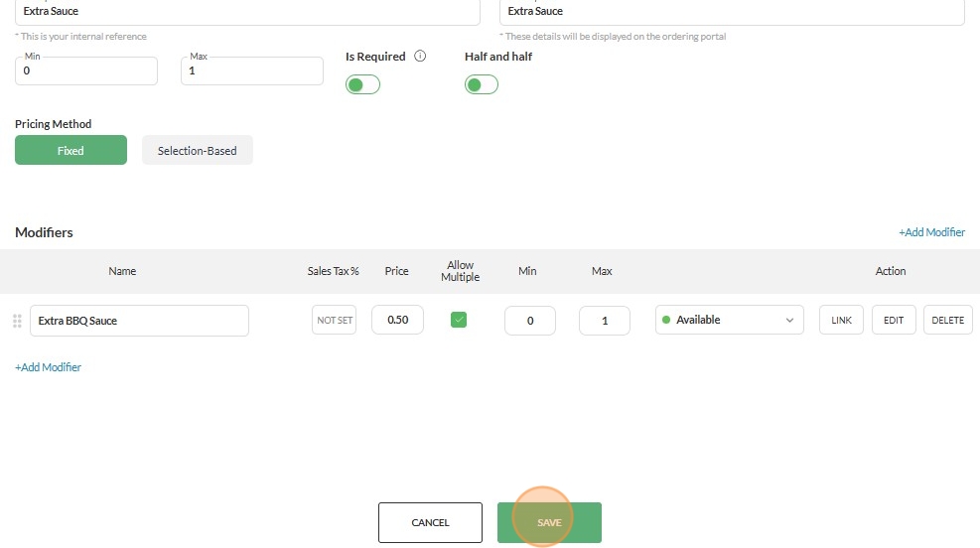980x548 pixels.
Task: Click the group Max field showing 1
Action: point(252,70)
